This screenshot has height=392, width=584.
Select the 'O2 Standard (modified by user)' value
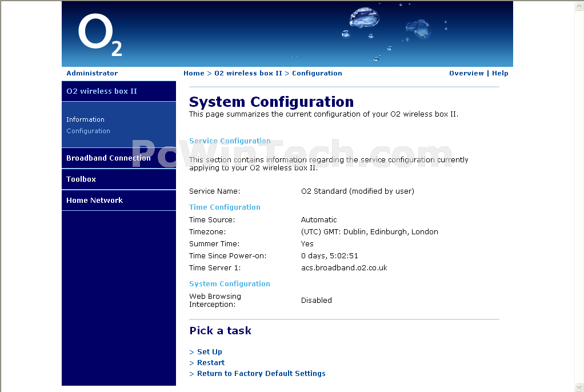click(358, 191)
